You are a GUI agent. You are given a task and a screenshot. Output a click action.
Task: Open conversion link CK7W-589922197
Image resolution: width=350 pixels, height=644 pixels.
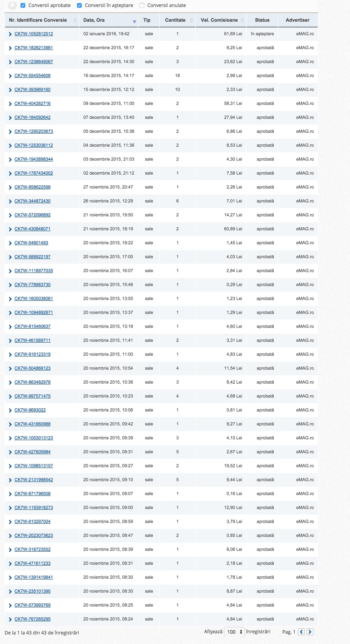(x=32, y=257)
